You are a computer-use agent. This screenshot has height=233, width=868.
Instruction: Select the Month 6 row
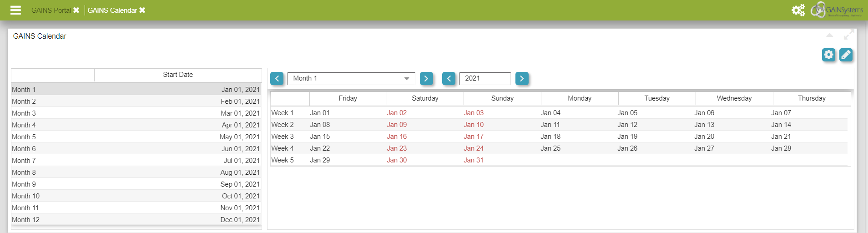click(136, 149)
